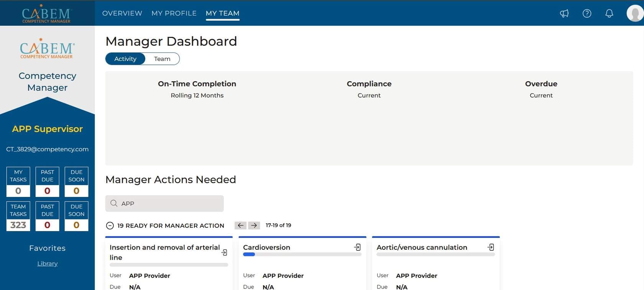The width and height of the screenshot is (644, 290).
Task: Open the help question mark icon
Action: pos(586,13)
